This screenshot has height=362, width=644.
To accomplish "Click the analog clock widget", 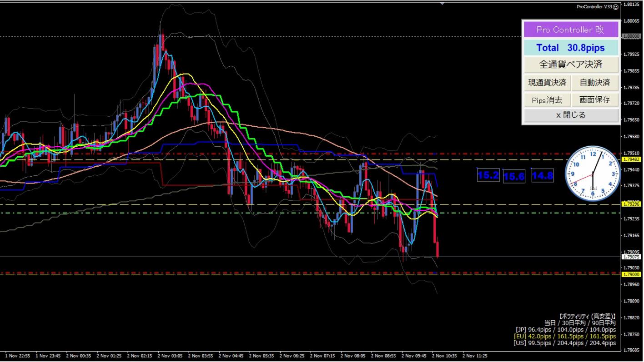I will pyautogui.click(x=593, y=173).
